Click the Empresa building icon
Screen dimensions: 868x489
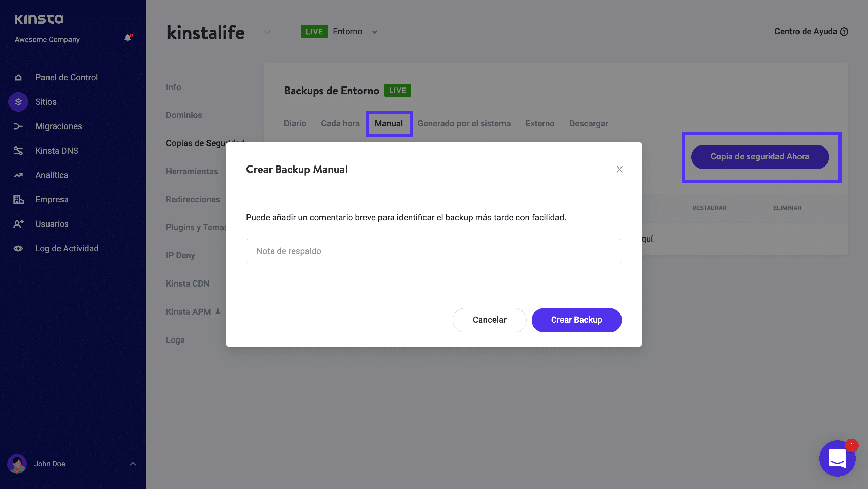pyautogui.click(x=18, y=200)
